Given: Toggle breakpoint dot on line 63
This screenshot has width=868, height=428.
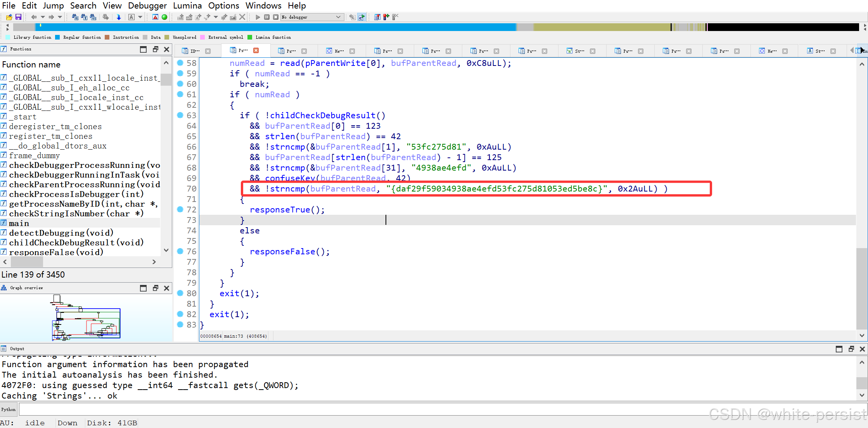Looking at the screenshot, I should coord(180,115).
